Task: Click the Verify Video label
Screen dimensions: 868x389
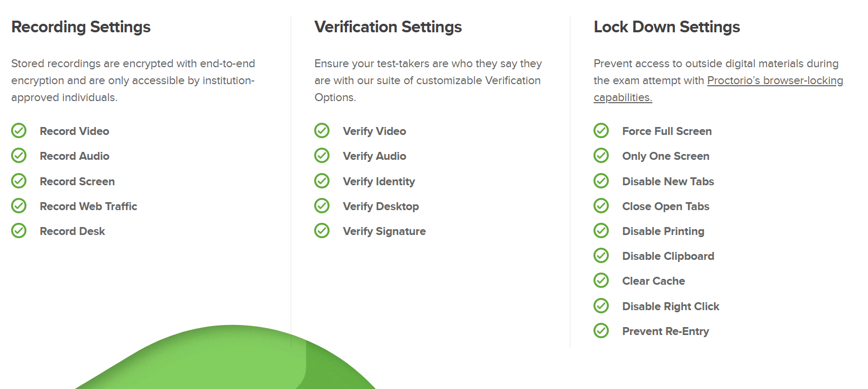Action: click(374, 131)
